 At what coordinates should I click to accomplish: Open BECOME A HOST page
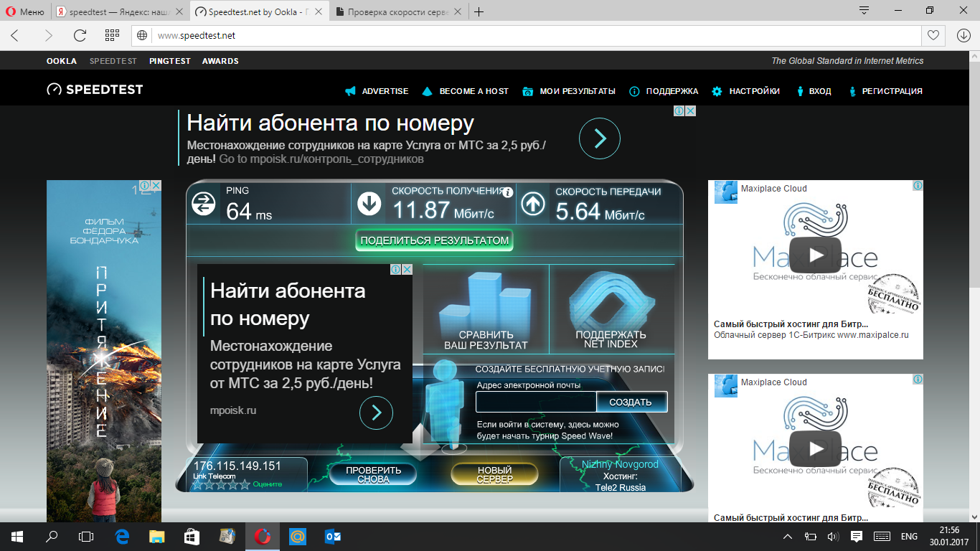tap(466, 91)
